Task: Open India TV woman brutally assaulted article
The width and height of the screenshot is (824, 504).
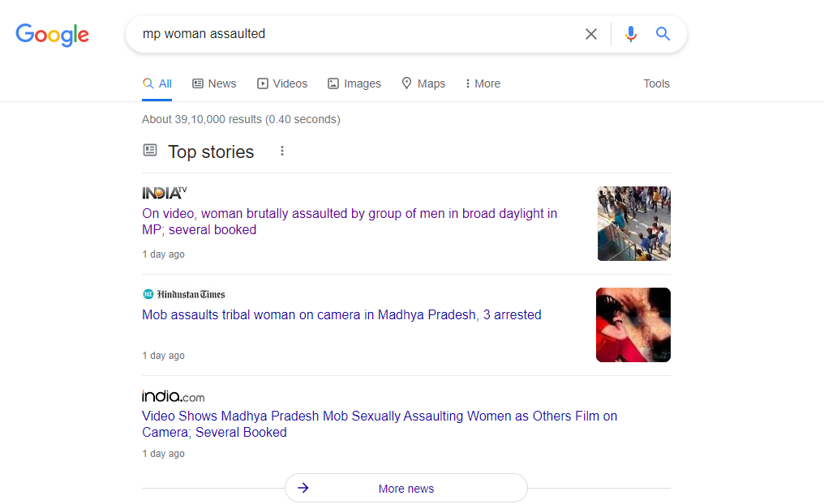Action: [x=350, y=221]
